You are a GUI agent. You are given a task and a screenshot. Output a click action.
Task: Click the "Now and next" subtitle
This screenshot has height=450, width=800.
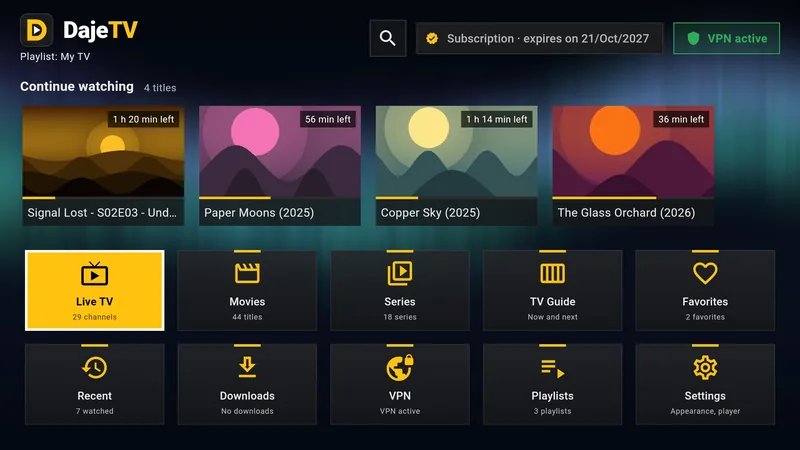click(x=553, y=317)
